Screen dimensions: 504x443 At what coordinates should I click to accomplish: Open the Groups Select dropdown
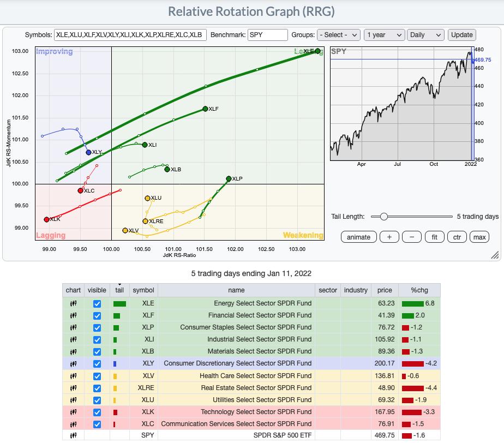[339, 35]
